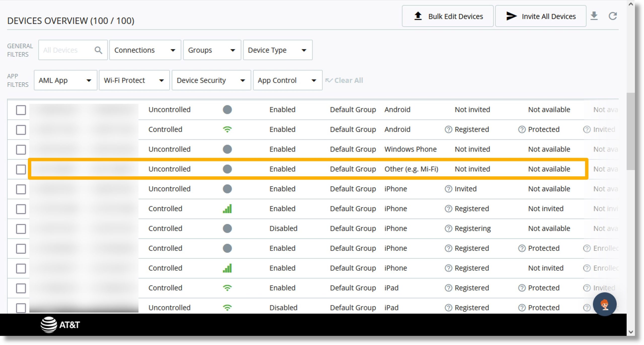The image size is (644, 345).
Task: Click 'Not available' in Windows Phone row
Action: 549,149
